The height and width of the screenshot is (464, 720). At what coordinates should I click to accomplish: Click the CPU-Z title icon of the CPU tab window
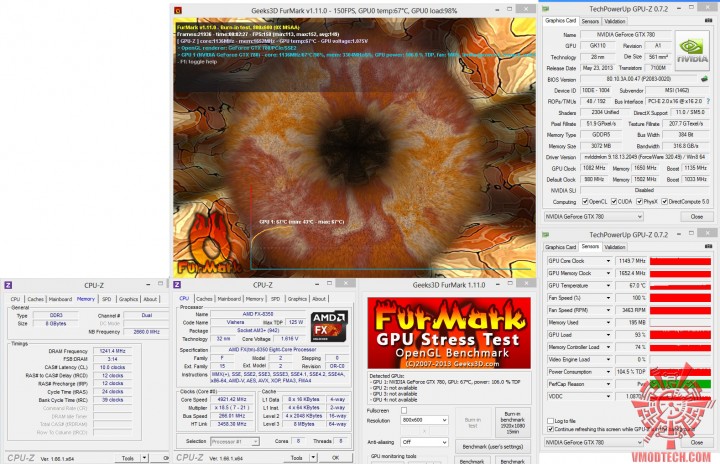pos(177,285)
